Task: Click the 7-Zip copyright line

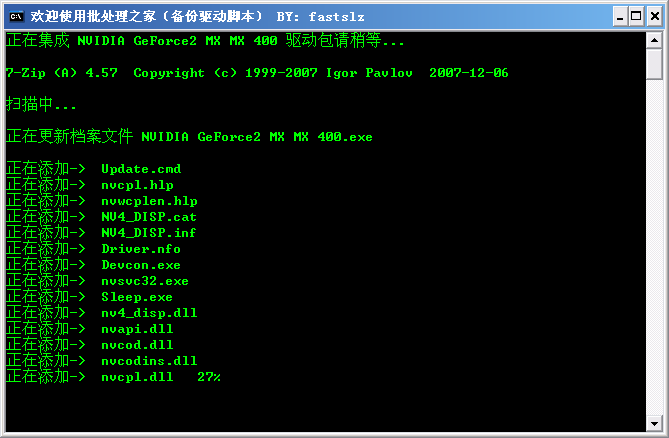Action: [257, 73]
